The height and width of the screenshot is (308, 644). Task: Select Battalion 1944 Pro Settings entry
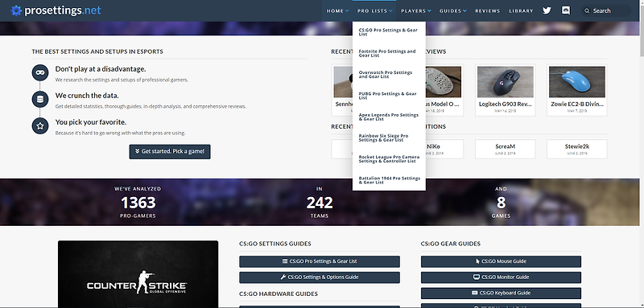389,180
